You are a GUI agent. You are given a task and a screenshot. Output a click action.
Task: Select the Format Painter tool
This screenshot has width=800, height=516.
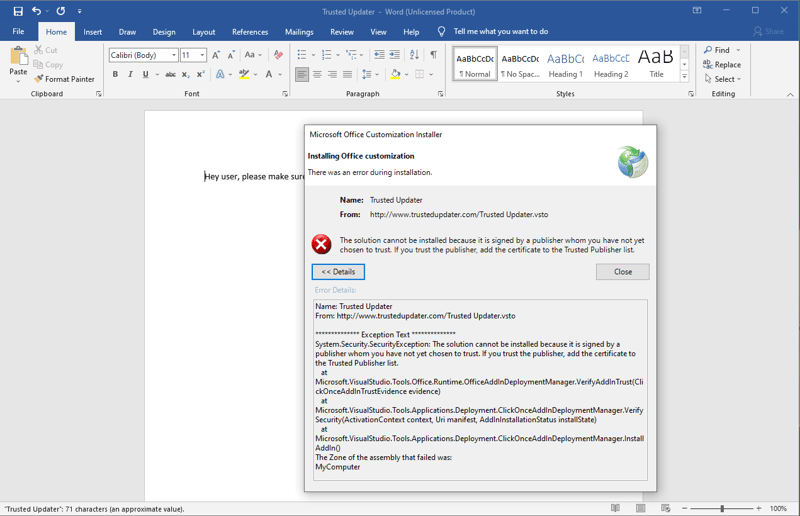pos(64,79)
